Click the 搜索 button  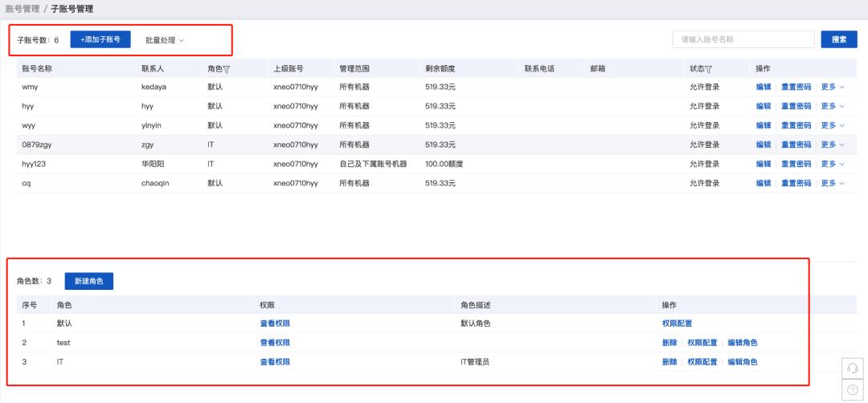(x=838, y=39)
